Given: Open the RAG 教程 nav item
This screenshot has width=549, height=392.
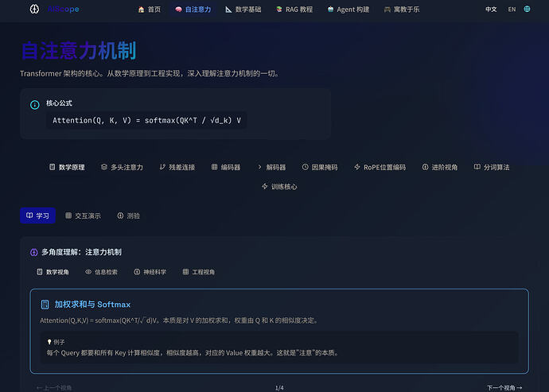Looking at the screenshot, I should tap(294, 10).
